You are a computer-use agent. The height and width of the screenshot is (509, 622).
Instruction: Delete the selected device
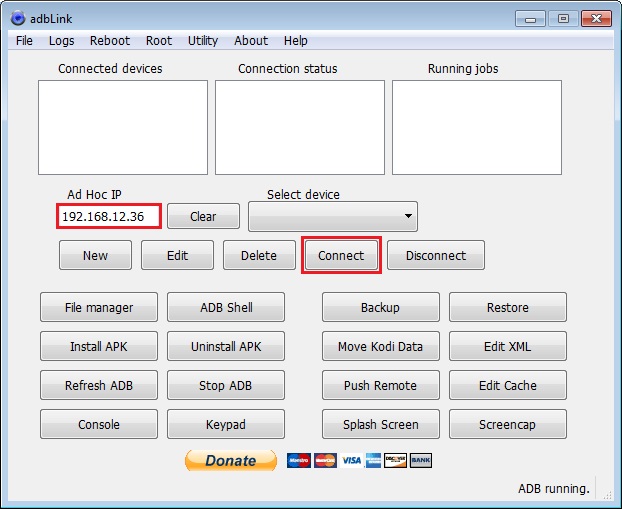pyautogui.click(x=259, y=255)
